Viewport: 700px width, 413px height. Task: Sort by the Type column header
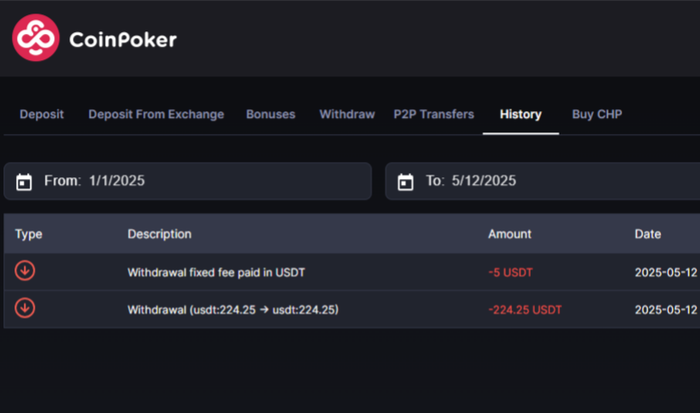(x=29, y=234)
